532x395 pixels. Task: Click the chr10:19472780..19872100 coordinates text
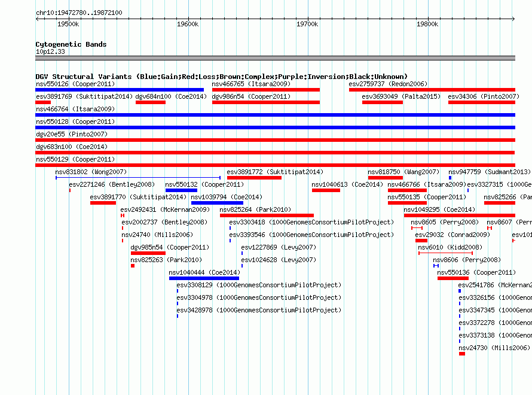point(79,13)
